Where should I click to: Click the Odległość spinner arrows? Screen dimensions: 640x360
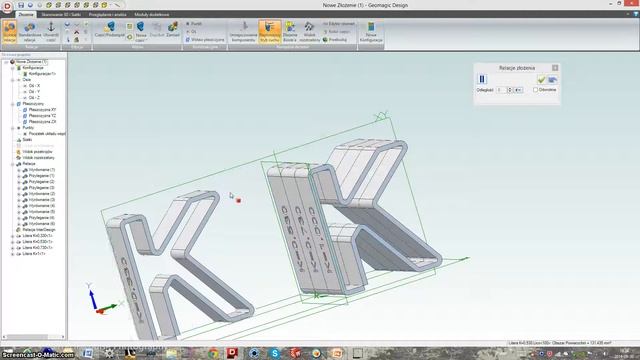point(509,90)
